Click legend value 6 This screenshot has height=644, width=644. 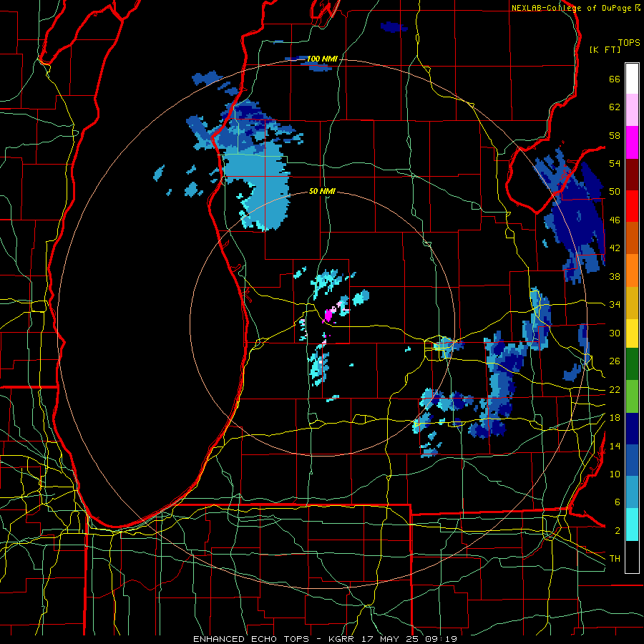pyautogui.click(x=617, y=502)
